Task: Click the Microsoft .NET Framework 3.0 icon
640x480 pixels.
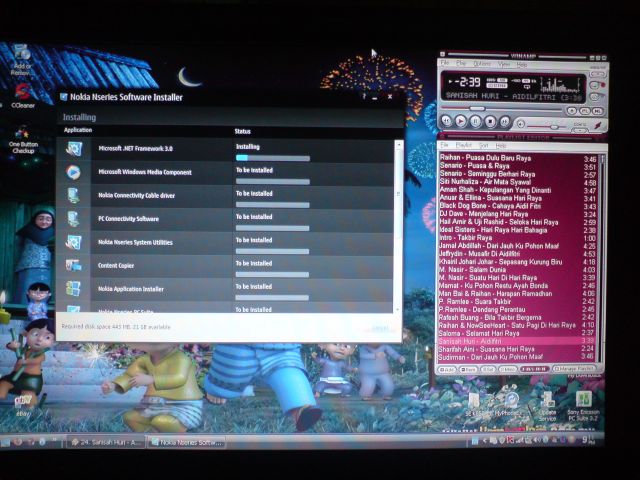Action: (74, 149)
